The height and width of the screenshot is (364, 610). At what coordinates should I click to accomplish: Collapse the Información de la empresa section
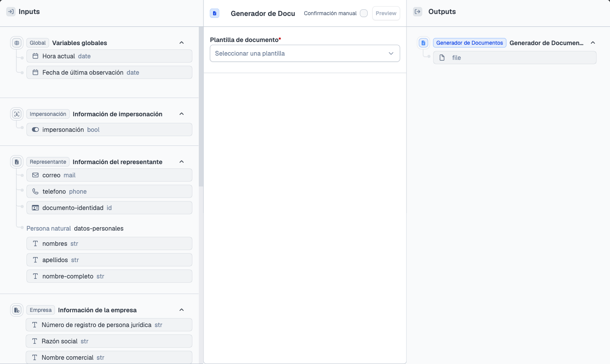click(182, 310)
